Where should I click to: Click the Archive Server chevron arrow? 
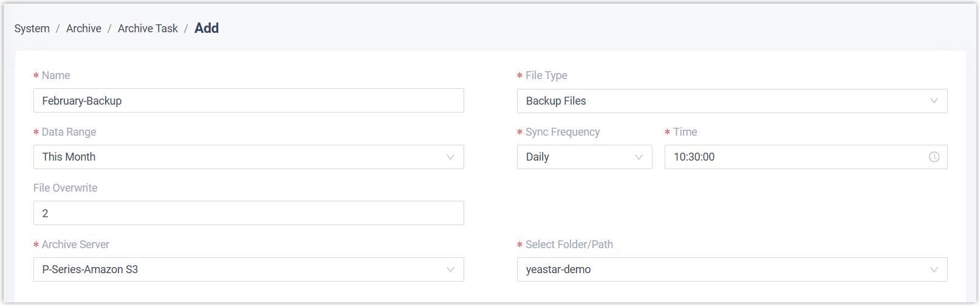pyautogui.click(x=450, y=269)
